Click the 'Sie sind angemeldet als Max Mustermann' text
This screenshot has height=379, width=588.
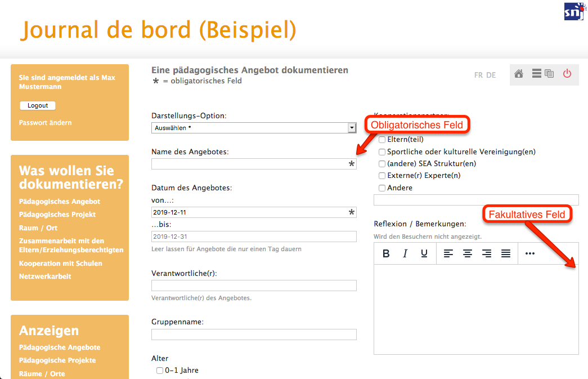[67, 82]
